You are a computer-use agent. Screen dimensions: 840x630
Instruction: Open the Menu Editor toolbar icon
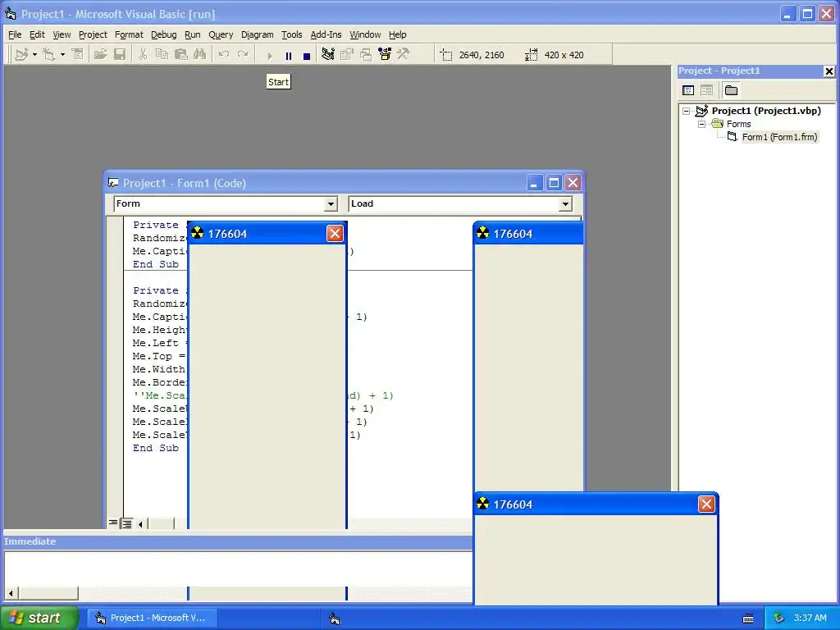tap(78, 55)
